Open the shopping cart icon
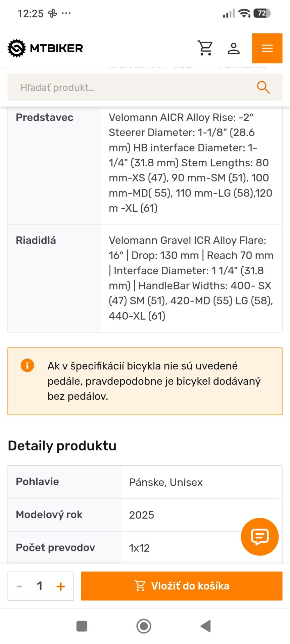Screen dimensions: 290x644 tap(205, 48)
